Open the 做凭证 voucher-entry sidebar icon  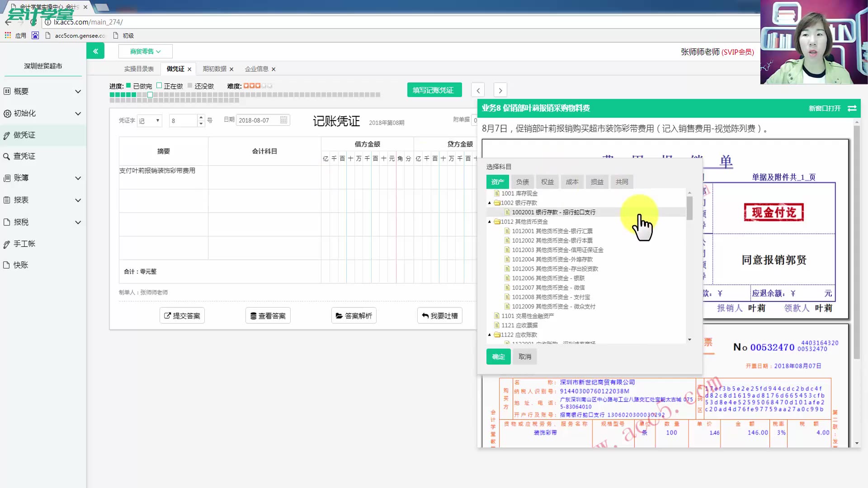6,135
